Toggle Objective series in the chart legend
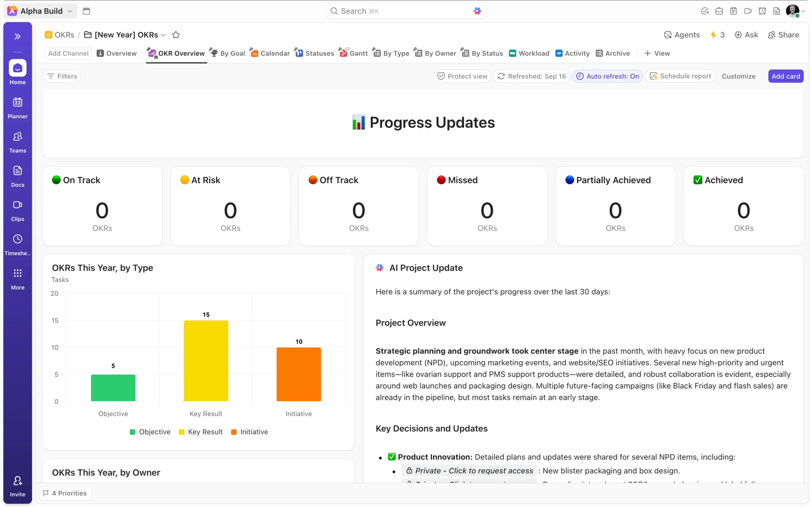 150,432
